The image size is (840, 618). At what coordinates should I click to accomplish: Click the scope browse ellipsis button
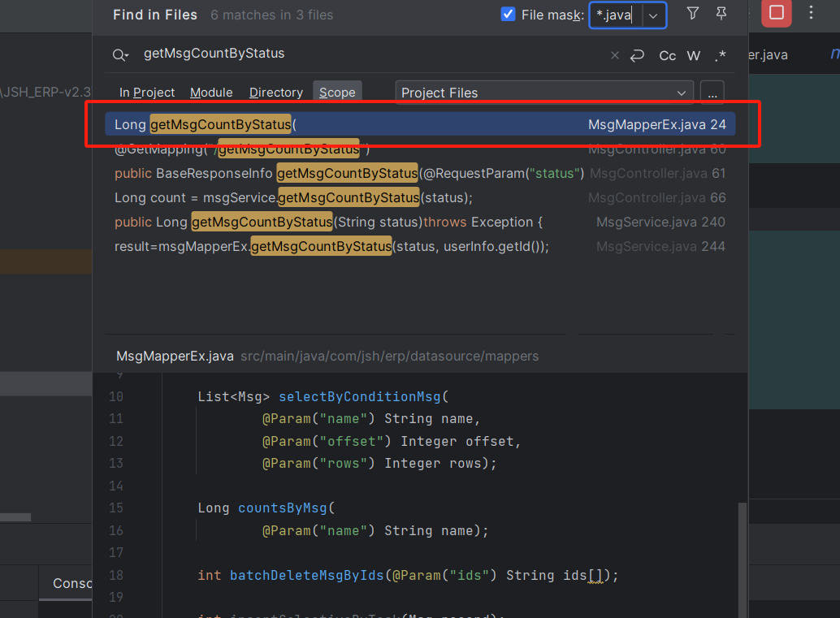[712, 93]
